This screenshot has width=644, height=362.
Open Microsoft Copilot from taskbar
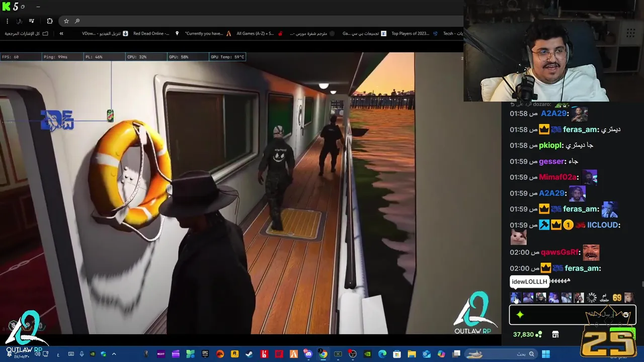pos(441,354)
